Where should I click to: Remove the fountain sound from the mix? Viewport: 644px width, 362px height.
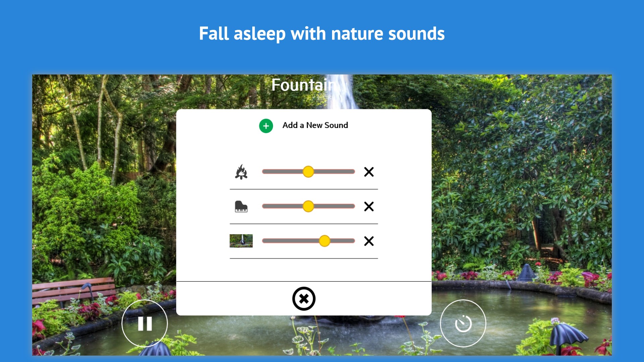(369, 241)
